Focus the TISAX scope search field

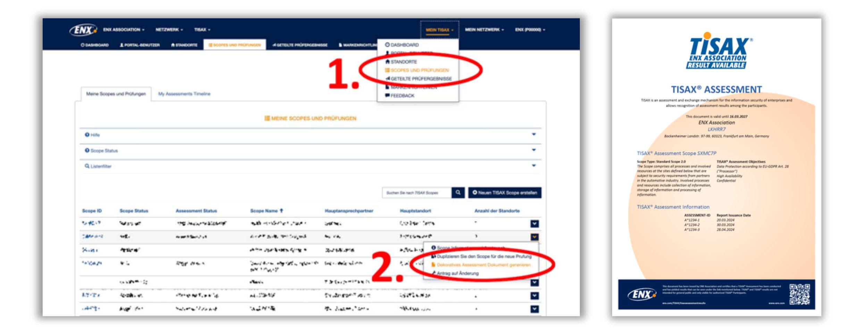point(417,192)
